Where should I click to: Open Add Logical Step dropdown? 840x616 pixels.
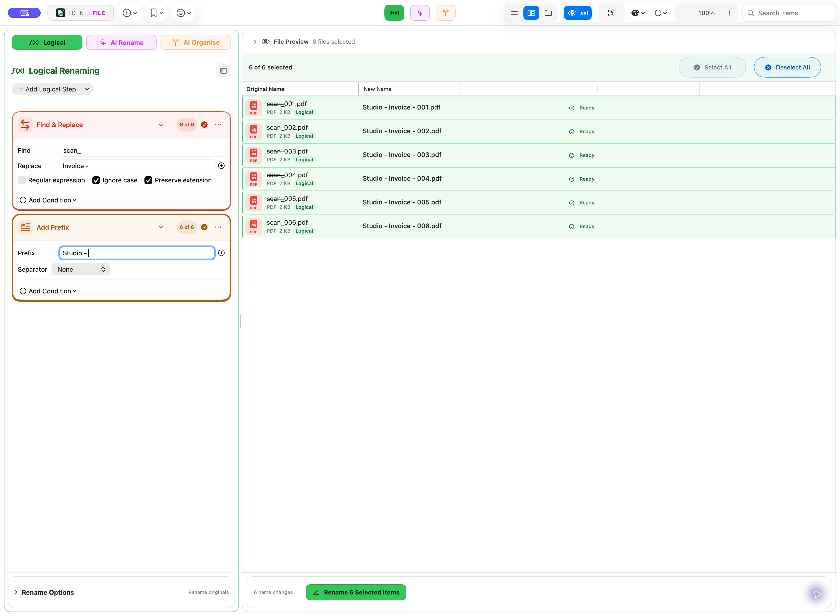coord(53,89)
